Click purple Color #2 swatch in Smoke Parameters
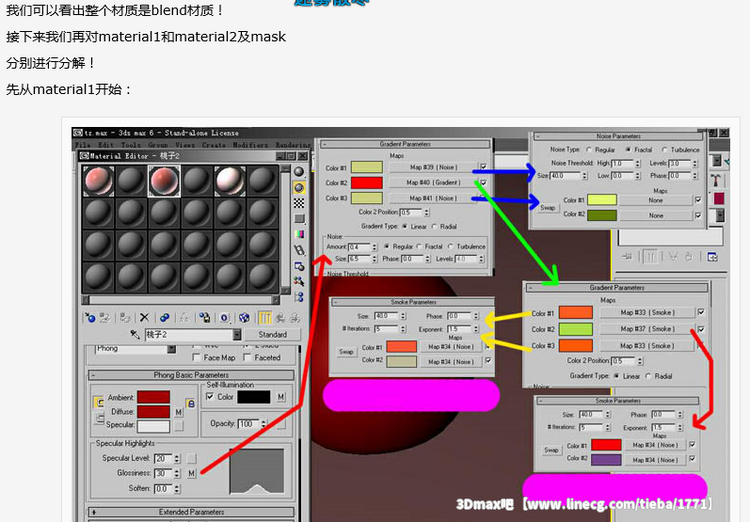The width and height of the screenshot is (750, 522). coord(606,460)
